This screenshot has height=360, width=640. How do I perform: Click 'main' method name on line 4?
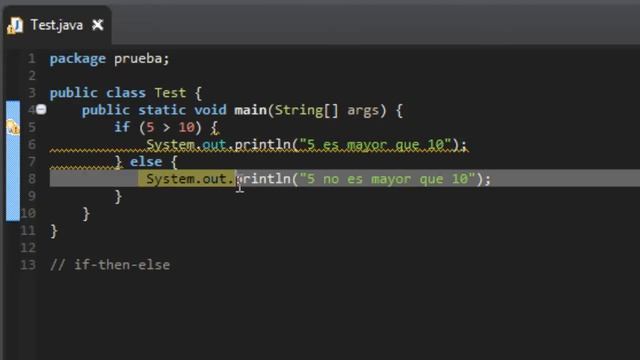(250, 110)
